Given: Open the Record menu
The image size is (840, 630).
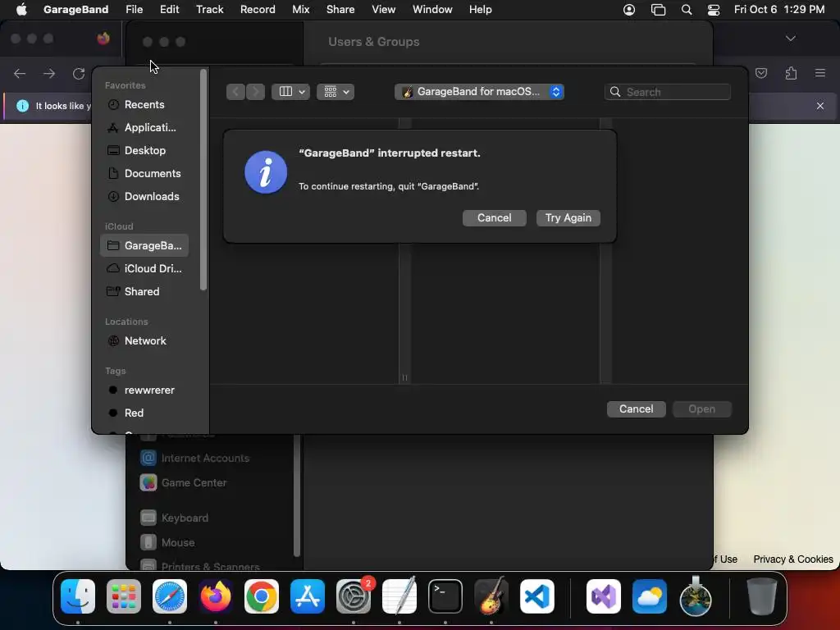Looking at the screenshot, I should pyautogui.click(x=257, y=10).
